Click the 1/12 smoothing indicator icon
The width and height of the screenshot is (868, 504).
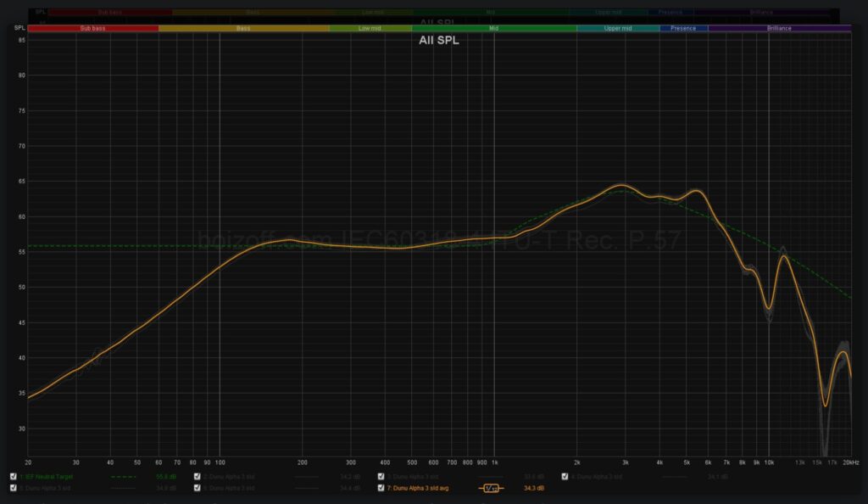tap(491, 488)
